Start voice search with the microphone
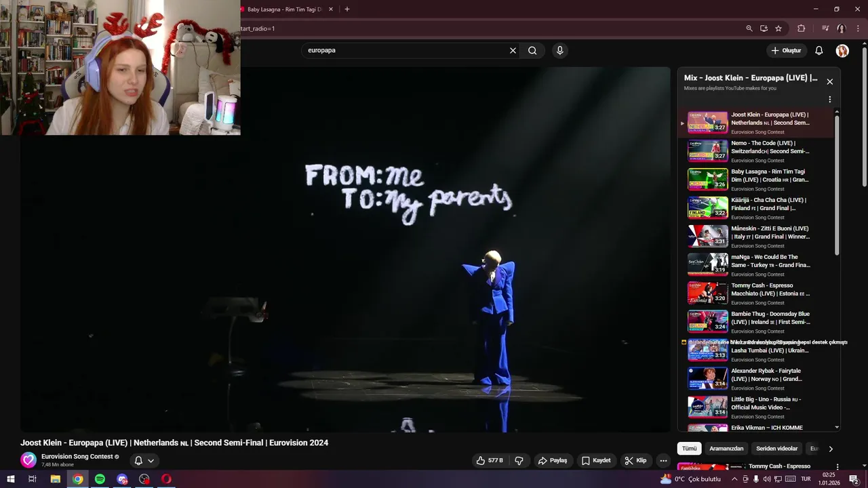The height and width of the screenshot is (488, 868). coord(559,50)
